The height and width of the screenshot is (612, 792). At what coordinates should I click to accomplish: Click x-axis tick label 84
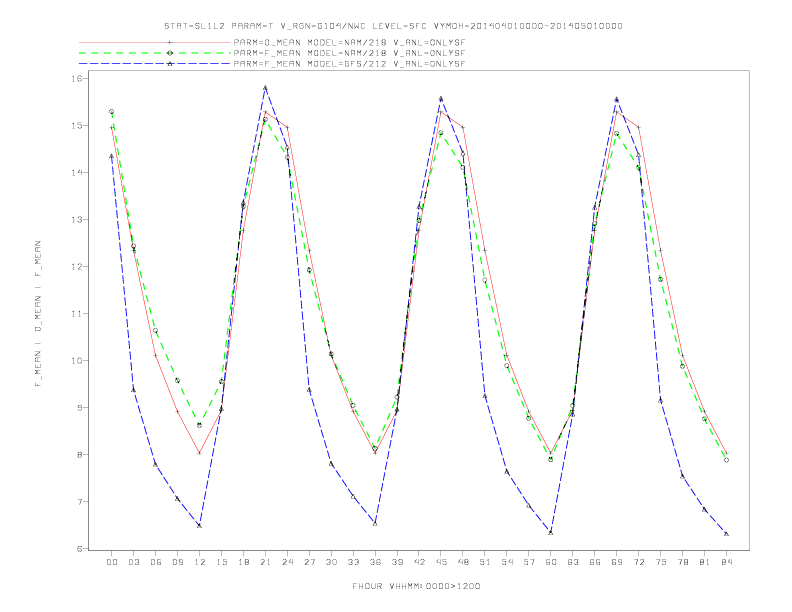click(x=727, y=562)
